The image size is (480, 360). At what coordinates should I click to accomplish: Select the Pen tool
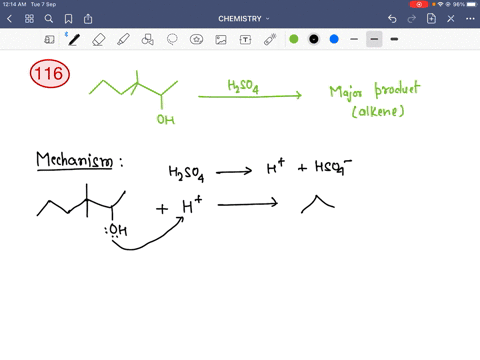click(x=74, y=40)
